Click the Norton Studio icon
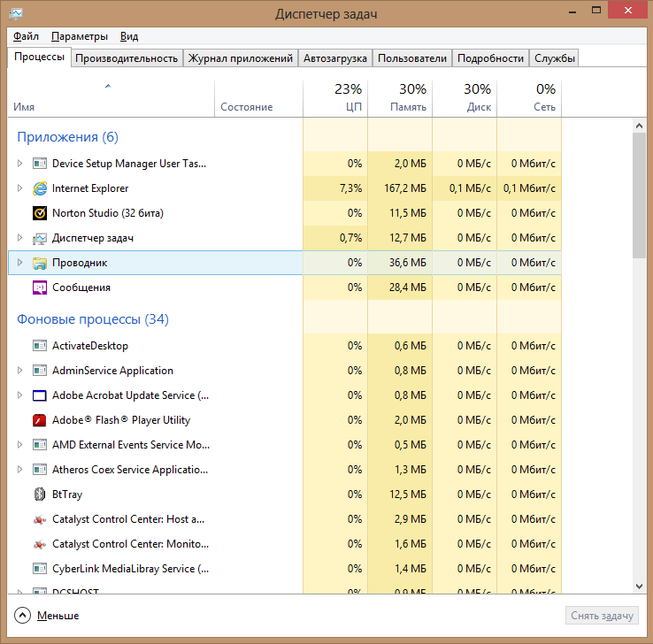This screenshot has height=644, width=653. click(40, 213)
